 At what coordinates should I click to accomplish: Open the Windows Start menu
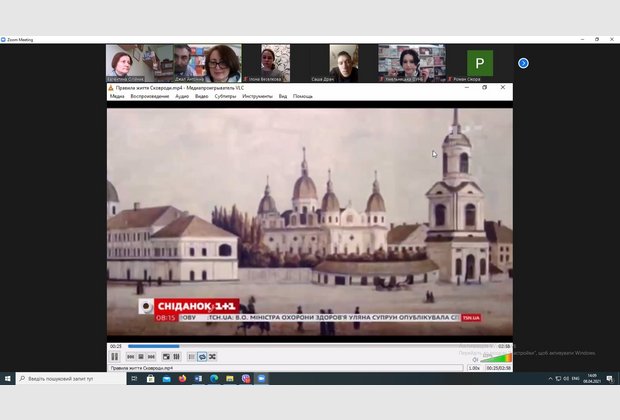(x=8, y=379)
